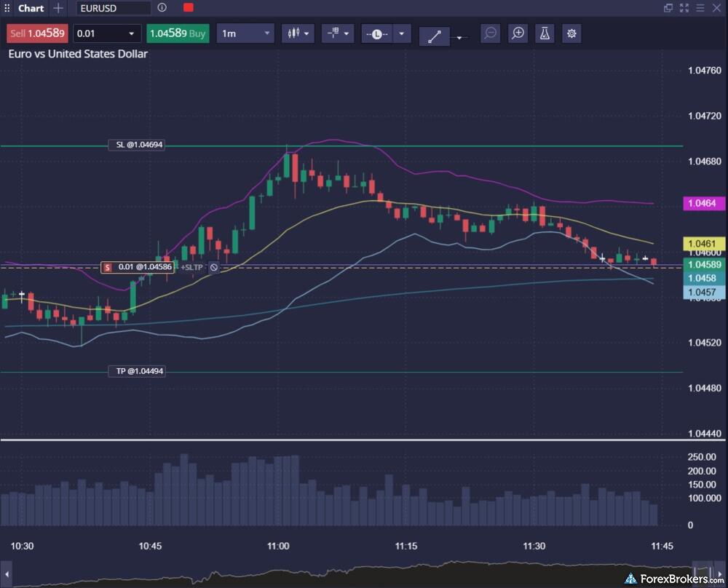Open chart settings gear icon
The width and height of the screenshot is (728, 588).
(x=571, y=33)
